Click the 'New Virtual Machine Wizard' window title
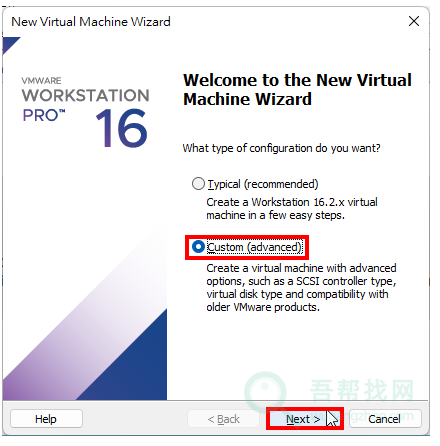This screenshot has height=446, width=440. (x=91, y=22)
